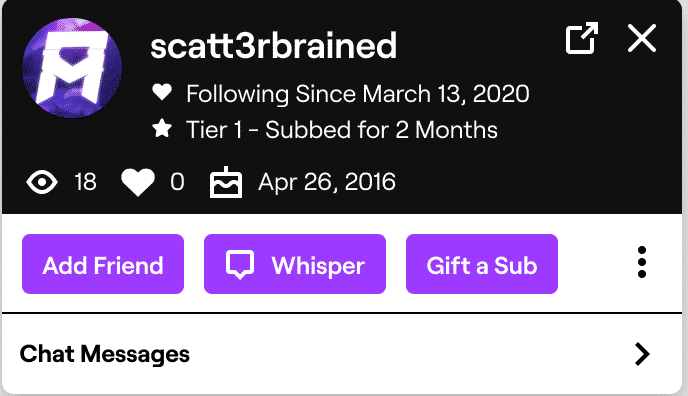
Task: Click the birthday cake account date icon
Action: pyautogui.click(x=226, y=182)
